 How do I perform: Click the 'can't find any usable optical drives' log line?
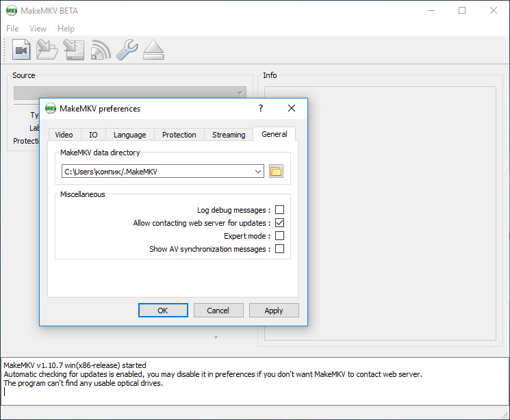click(84, 383)
